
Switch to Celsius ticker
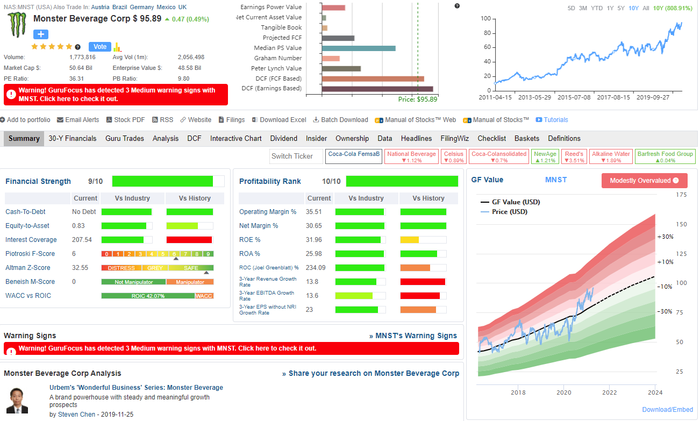[454, 156]
